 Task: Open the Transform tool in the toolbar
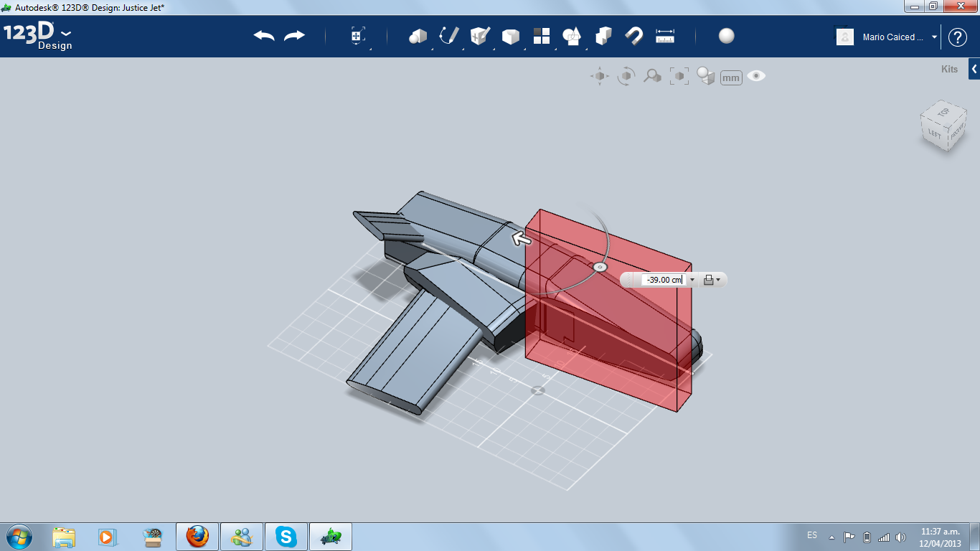358,37
